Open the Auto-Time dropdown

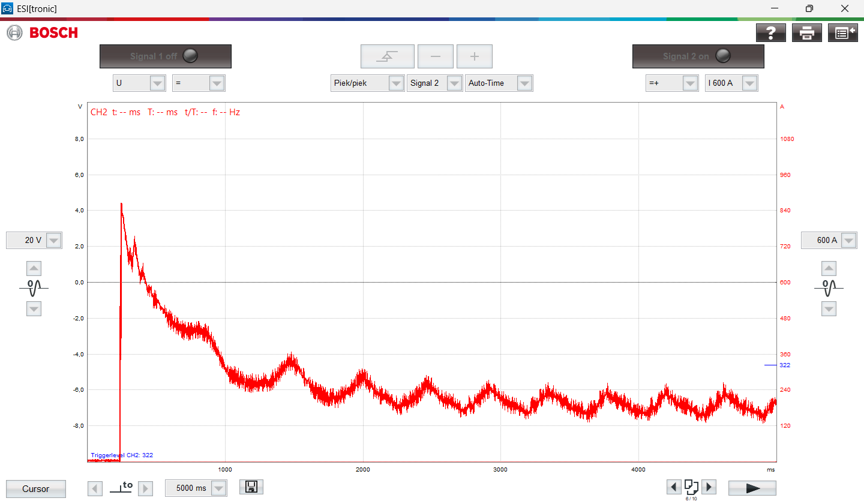[x=524, y=83]
